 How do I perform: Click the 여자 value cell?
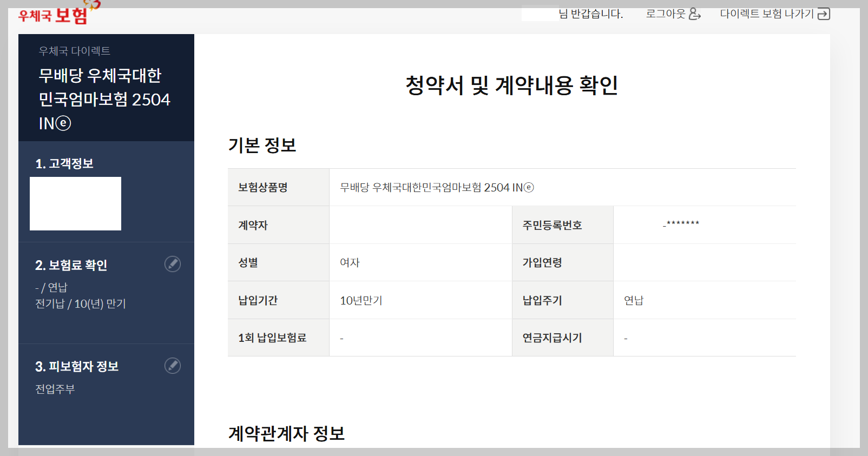coord(420,262)
